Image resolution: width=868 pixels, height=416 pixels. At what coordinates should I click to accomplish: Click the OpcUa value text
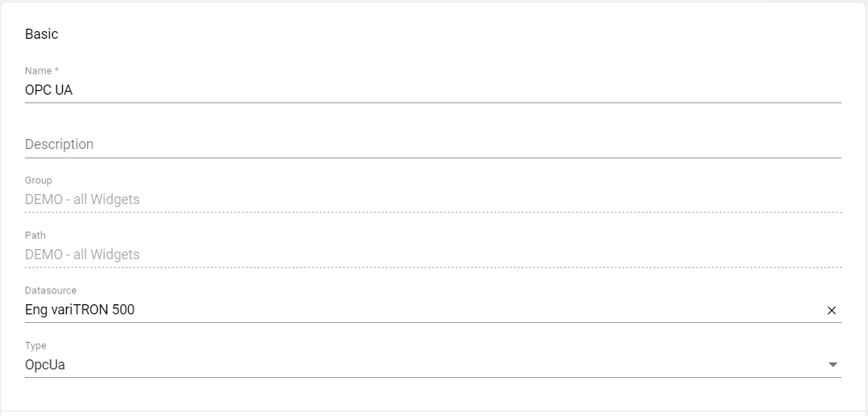click(x=45, y=365)
